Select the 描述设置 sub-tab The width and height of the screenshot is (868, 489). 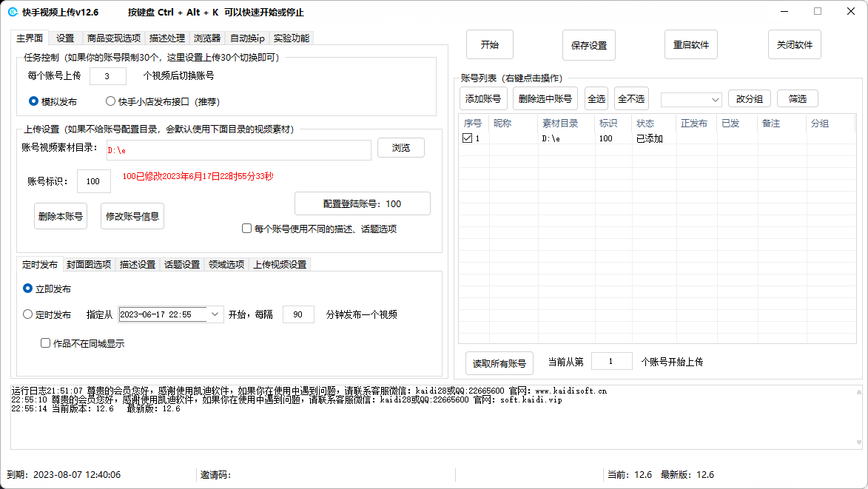(138, 264)
